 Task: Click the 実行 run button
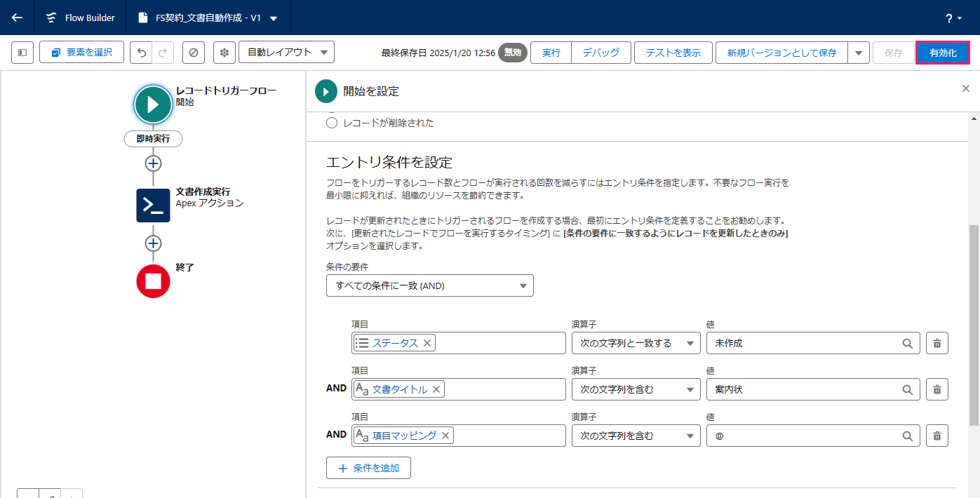click(x=551, y=53)
